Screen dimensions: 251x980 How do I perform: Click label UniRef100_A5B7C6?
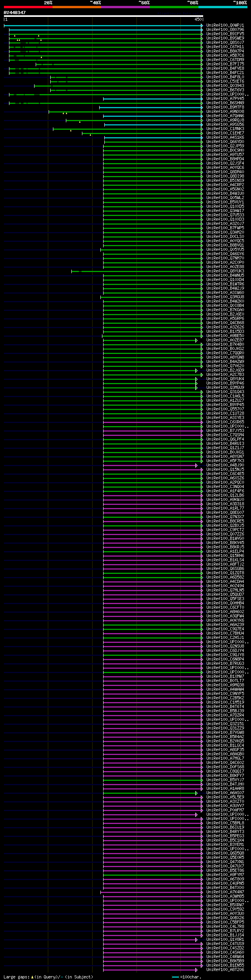coord(225,56)
